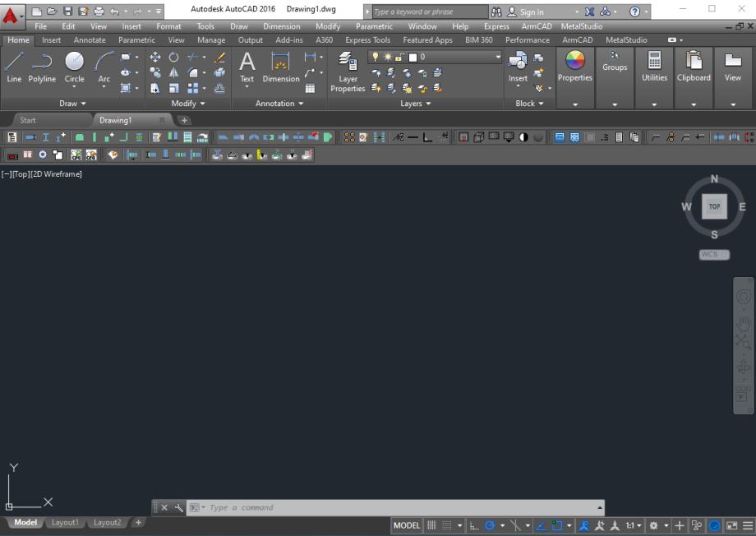Open the annotation scale 1:1 dropdown
756x536 pixels.
point(634,525)
